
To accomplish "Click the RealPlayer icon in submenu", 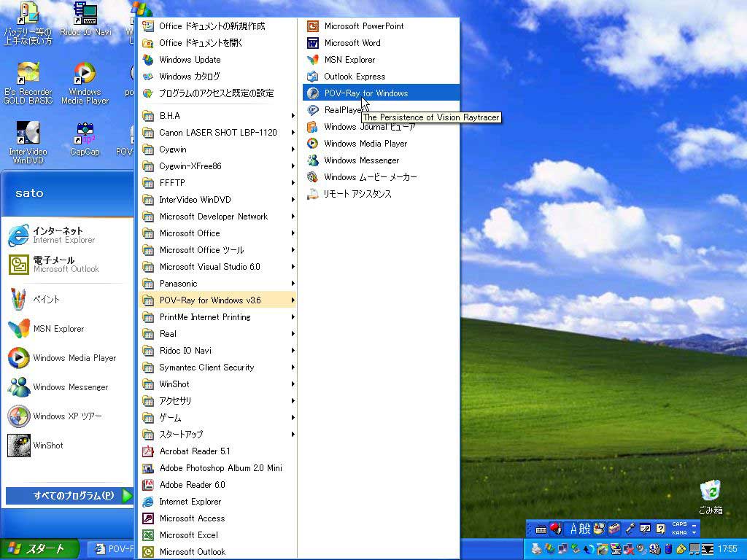I will [312, 110].
